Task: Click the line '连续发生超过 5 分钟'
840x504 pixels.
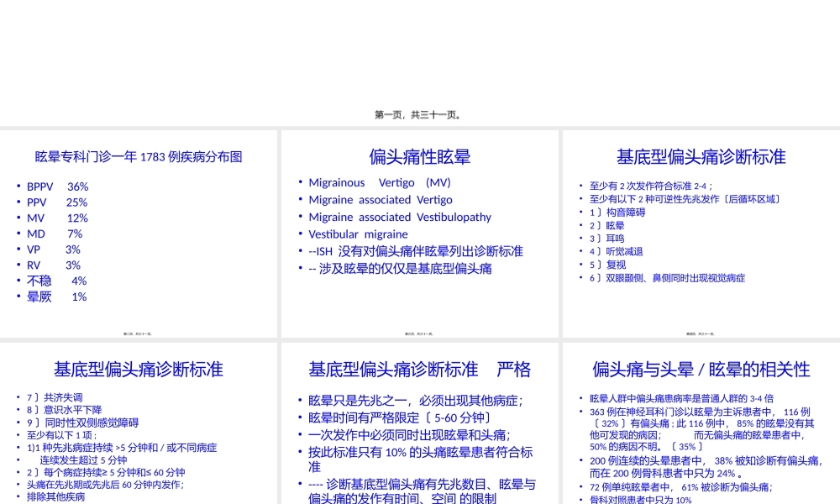Action: 83,460
